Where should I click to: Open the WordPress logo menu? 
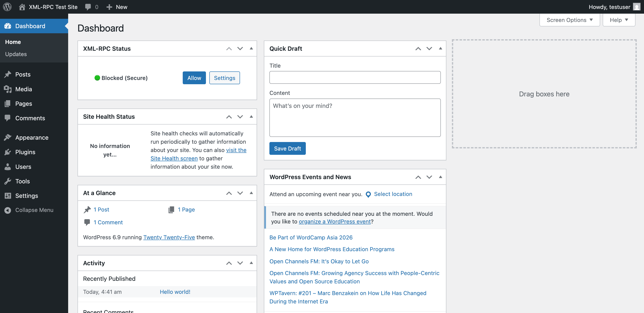pos(7,7)
